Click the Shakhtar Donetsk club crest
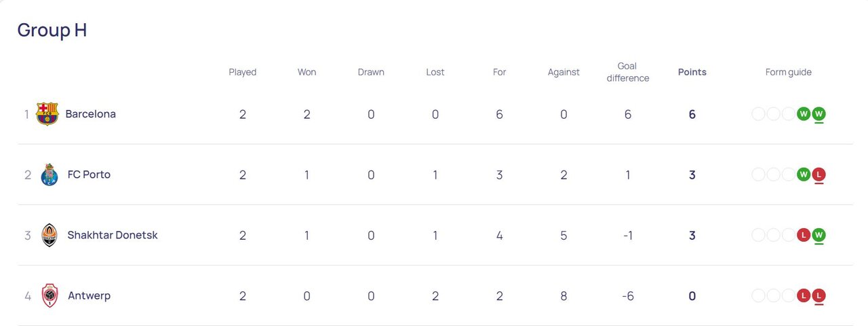868x326 pixels. pos(50,235)
